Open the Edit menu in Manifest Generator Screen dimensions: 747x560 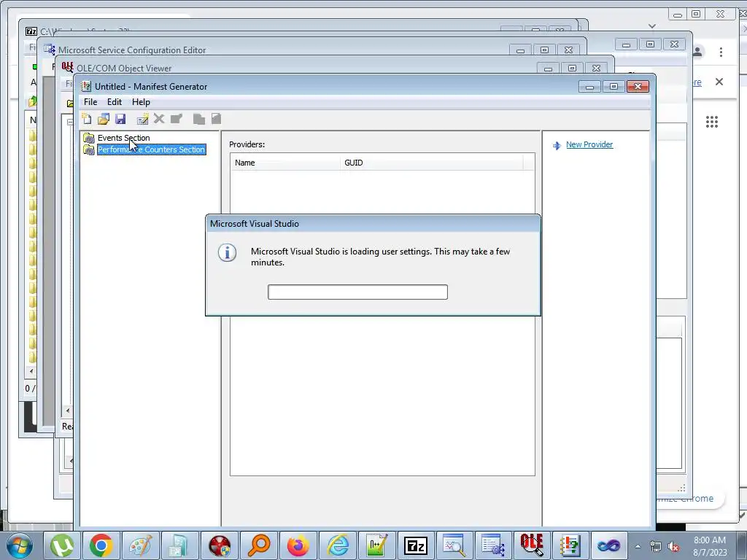[x=114, y=102]
